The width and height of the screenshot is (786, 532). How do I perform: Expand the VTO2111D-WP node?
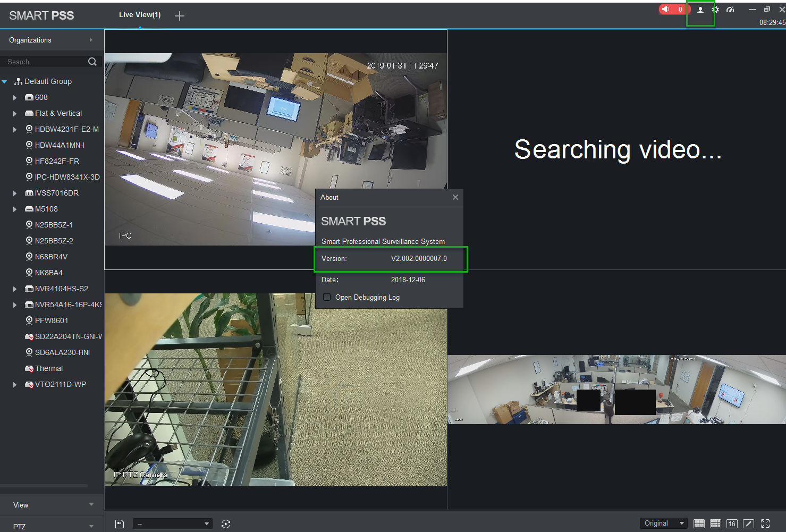click(x=15, y=384)
